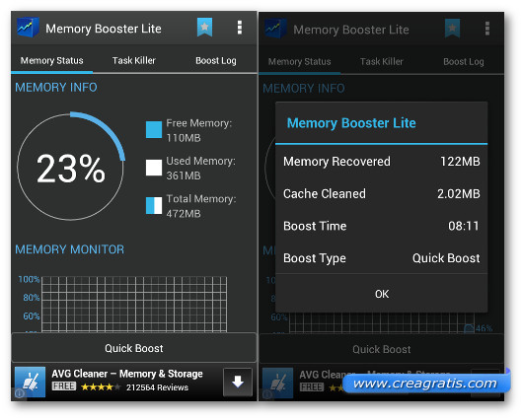Select dimmed Memory Status tab, right screen
523x420 pixels.
tap(300, 62)
